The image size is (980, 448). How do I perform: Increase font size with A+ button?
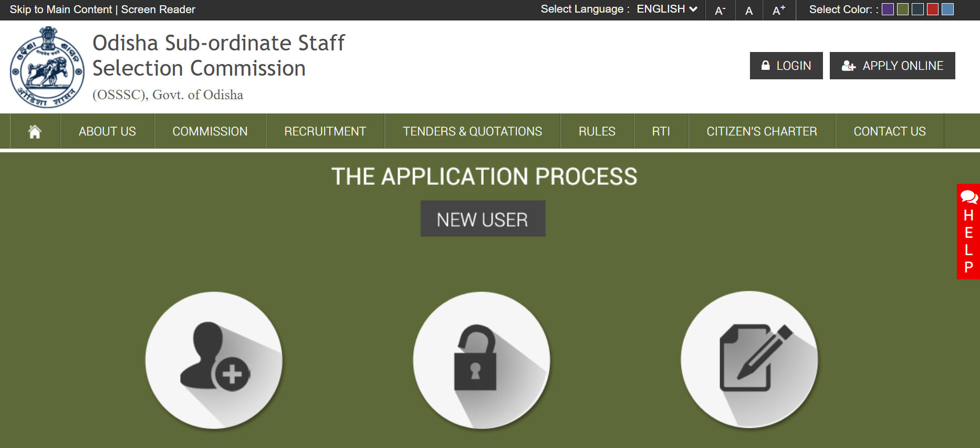[x=779, y=10]
